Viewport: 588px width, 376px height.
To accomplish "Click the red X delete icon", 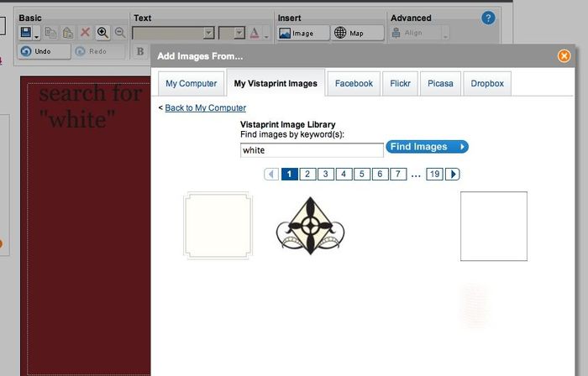I will click(85, 33).
